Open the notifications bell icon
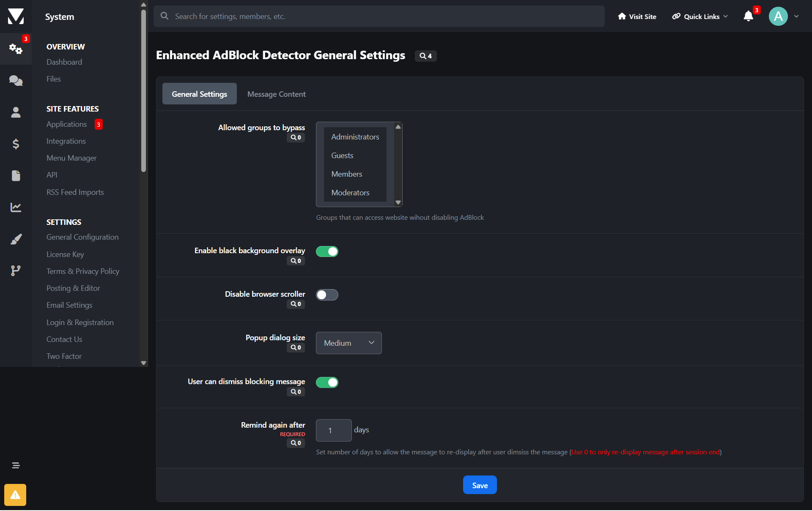The height and width of the screenshot is (511, 812). [748, 16]
